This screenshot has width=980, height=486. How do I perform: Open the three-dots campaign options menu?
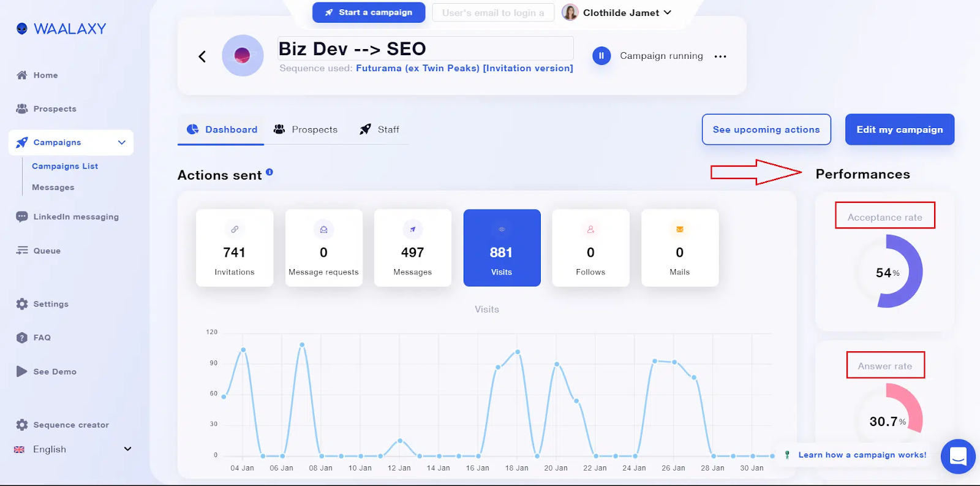[720, 56]
